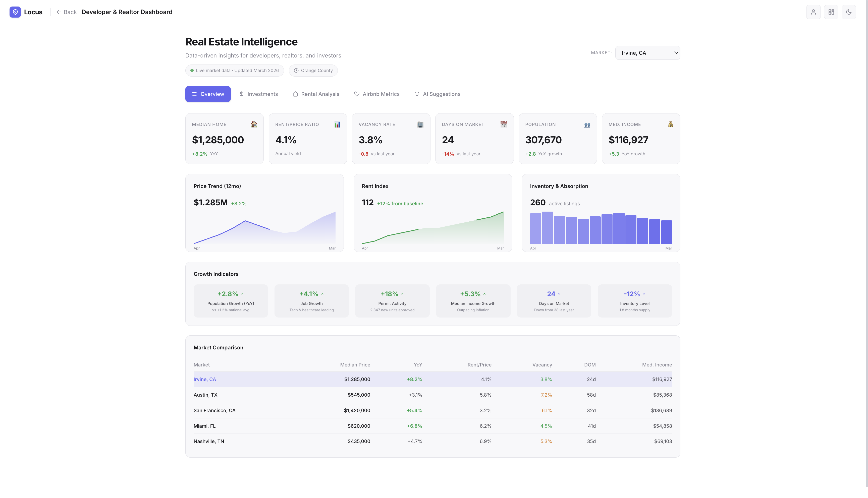
Task: Click the money bag icon on Med. Income
Action: coord(670,124)
